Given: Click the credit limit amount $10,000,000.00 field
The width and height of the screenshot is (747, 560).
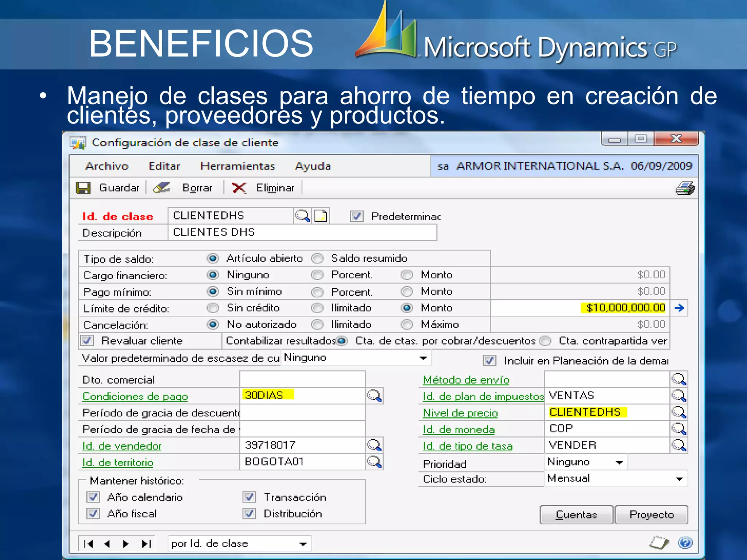Looking at the screenshot, I should [580, 308].
